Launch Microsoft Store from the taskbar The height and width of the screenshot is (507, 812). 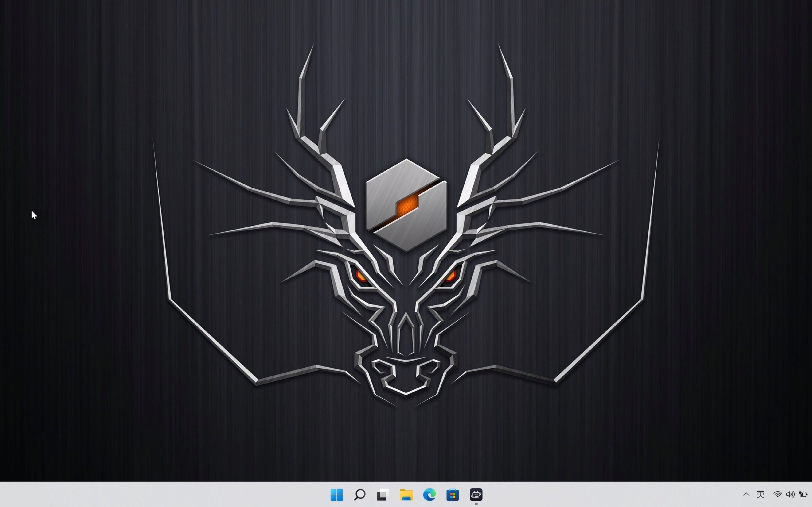click(x=452, y=495)
